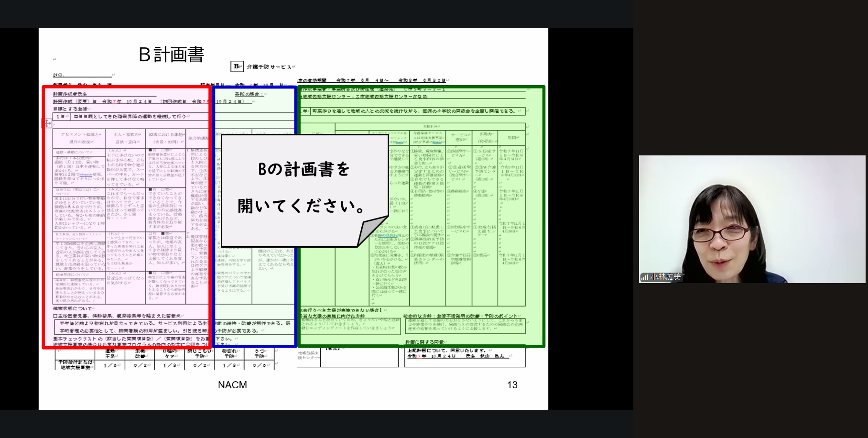Image resolution: width=868 pixels, height=438 pixels.
Task: Click the 上記計画について、同意いたします consent text
Action: tap(446, 350)
